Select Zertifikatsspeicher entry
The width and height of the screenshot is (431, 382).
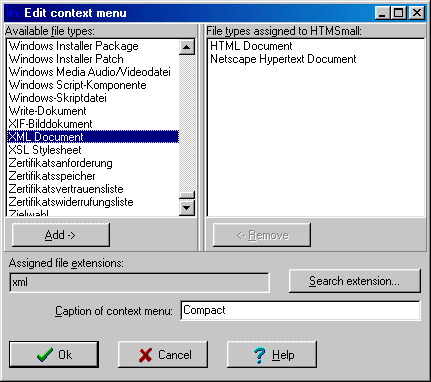click(x=93, y=176)
